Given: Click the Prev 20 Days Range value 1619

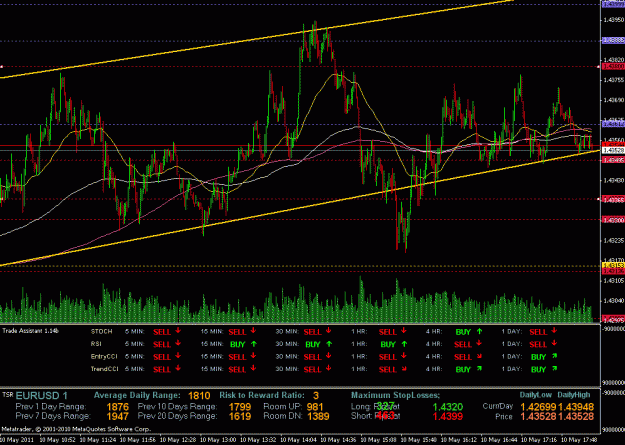Looking at the screenshot, I should (x=240, y=417).
